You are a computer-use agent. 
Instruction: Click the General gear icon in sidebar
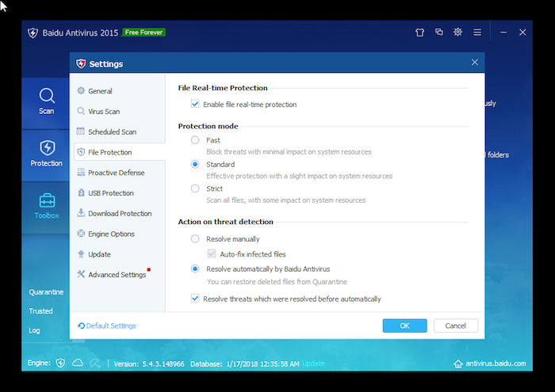tap(81, 90)
